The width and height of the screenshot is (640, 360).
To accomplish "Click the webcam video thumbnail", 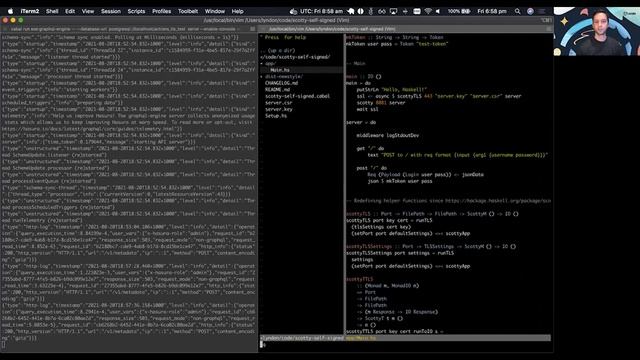I will (x=596, y=31).
